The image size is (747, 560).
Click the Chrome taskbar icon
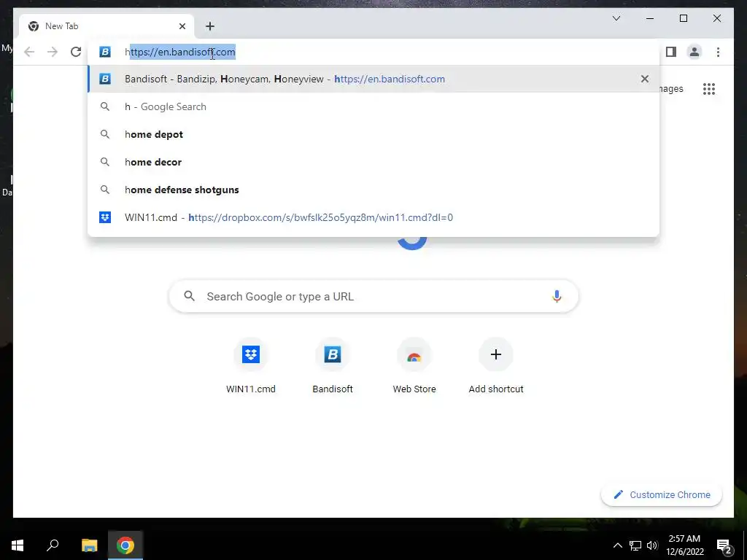pyautogui.click(x=125, y=545)
